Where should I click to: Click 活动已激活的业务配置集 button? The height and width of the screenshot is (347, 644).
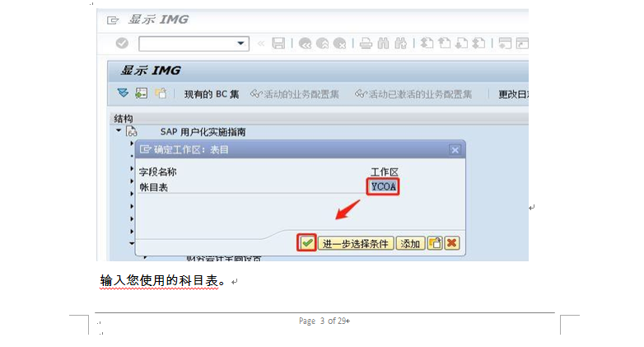click(x=413, y=94)
